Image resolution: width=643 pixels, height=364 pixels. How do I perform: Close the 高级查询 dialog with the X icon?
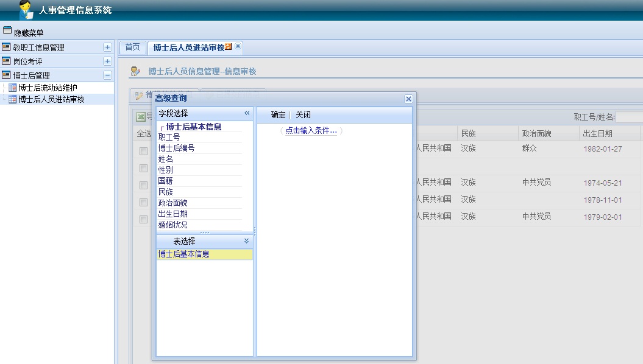tap(408, 99)
